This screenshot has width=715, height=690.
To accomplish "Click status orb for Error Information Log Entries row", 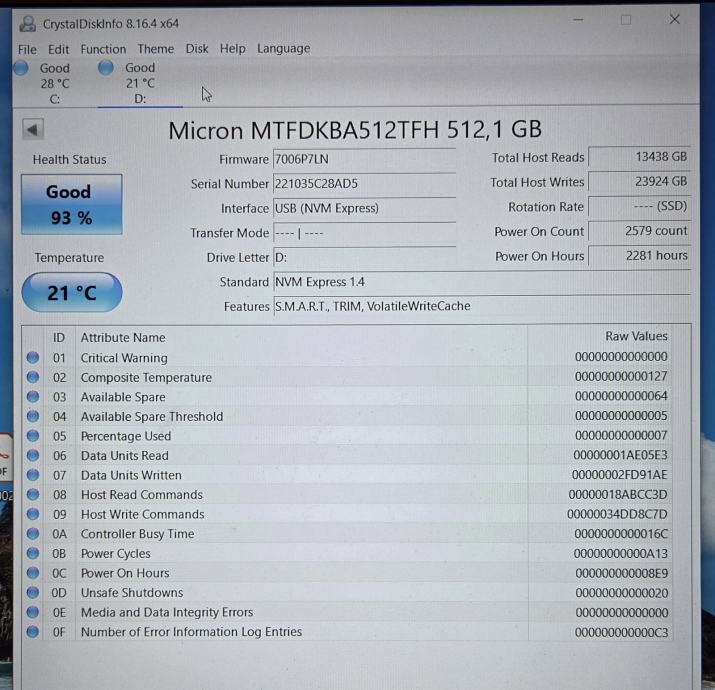I will (32, 632).
